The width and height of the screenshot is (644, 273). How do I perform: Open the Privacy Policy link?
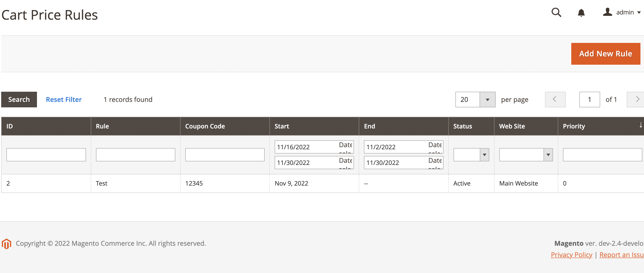(571, 255)
